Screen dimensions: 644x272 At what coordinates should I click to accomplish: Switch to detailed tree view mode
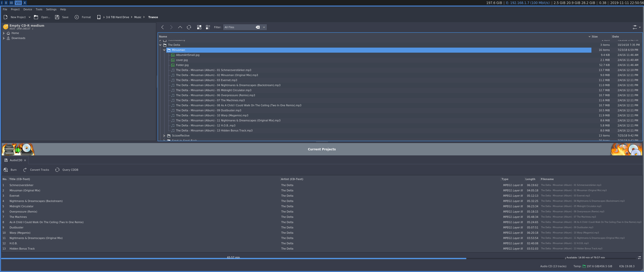208,27
